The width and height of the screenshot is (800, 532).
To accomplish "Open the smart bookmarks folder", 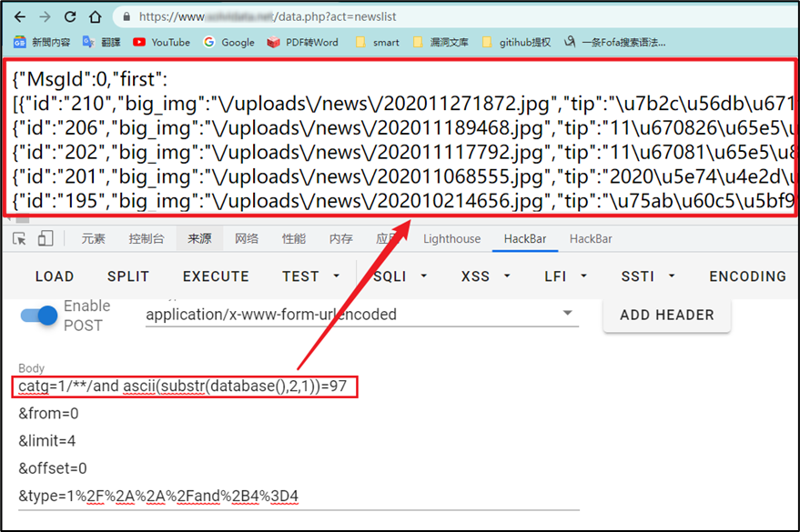I will point(378,43).
